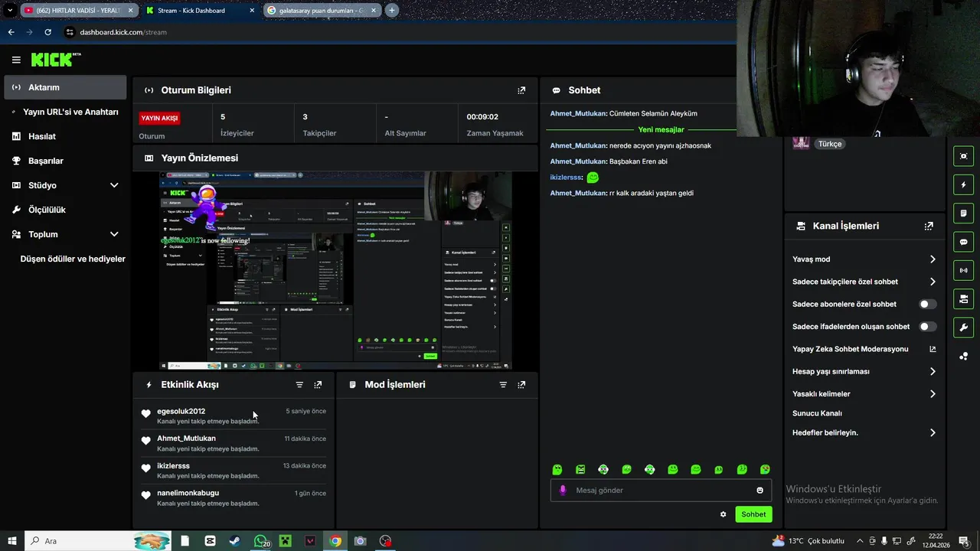Show hidden system tray icons
The height and width of the screenshot is (551, 980).
[860, 541]
